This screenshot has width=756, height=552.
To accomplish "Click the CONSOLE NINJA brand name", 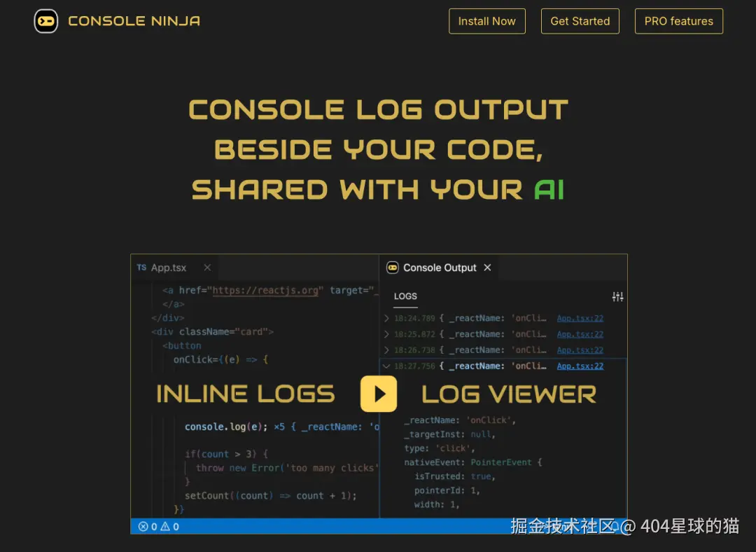I will point(134,21).
